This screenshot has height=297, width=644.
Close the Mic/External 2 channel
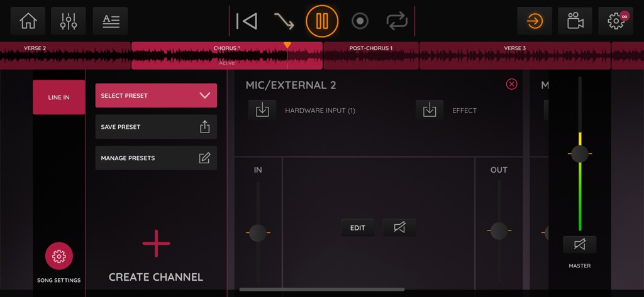512,84
